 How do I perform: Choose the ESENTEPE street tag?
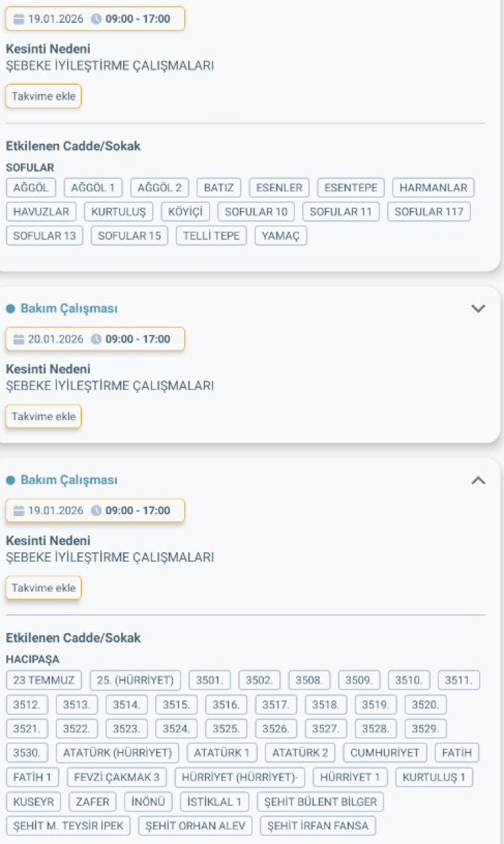pos(351,187)
